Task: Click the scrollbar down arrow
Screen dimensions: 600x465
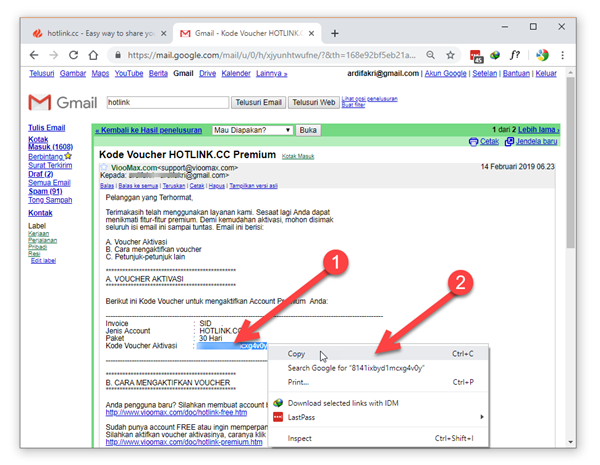Action: [570, 442]
